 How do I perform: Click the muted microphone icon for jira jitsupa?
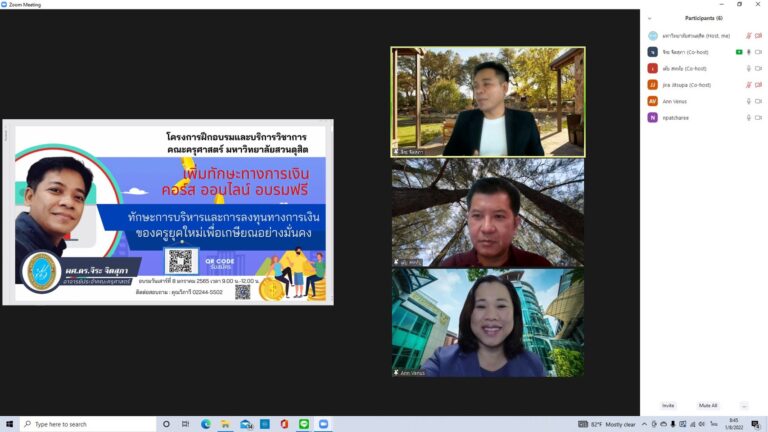748,85
